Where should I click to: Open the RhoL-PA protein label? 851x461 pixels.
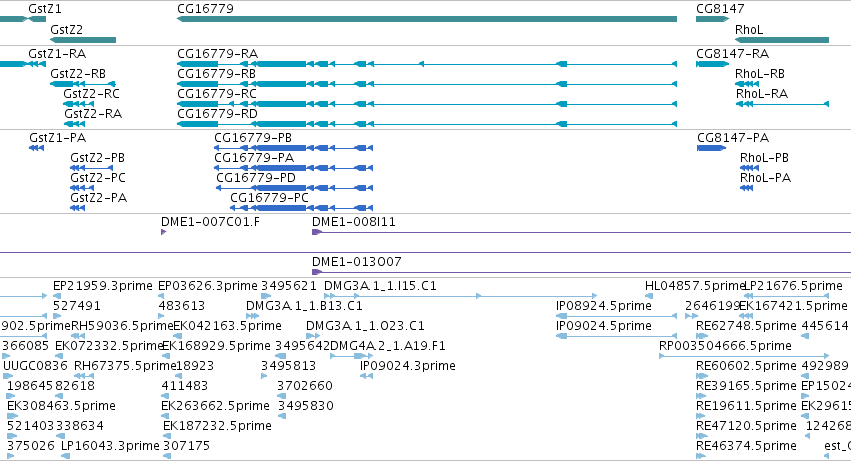pyautogui.click(x=765, y=178)
